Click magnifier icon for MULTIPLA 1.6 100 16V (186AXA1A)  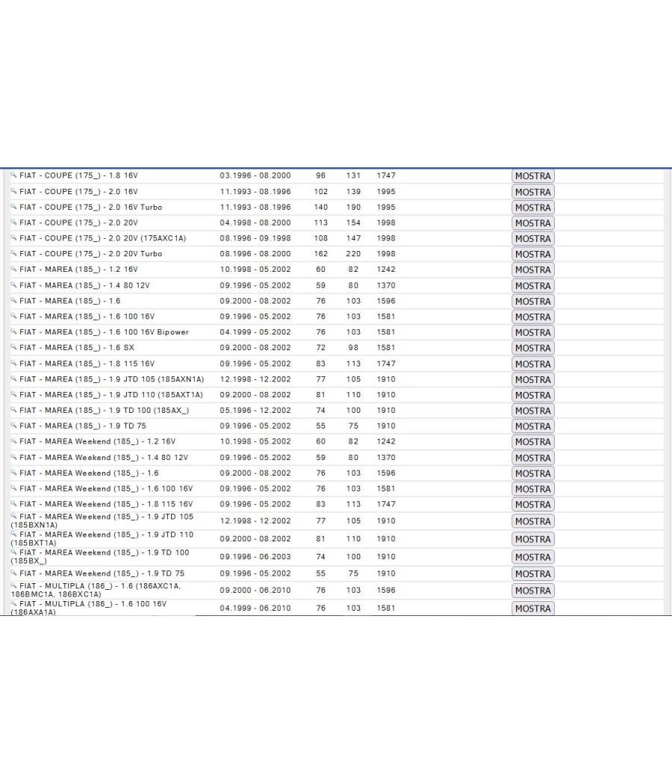(x=14, y=603)
